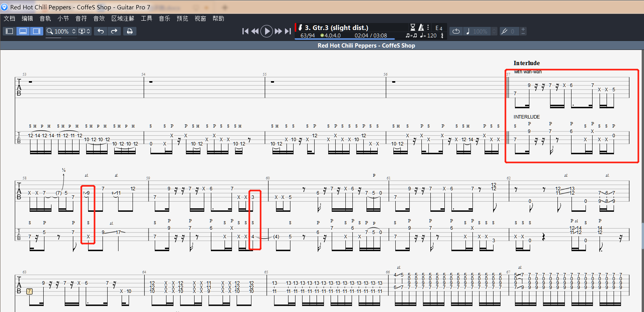644x312 pixels.
Task: Jump to the first bar
Action: coord(245,31)
